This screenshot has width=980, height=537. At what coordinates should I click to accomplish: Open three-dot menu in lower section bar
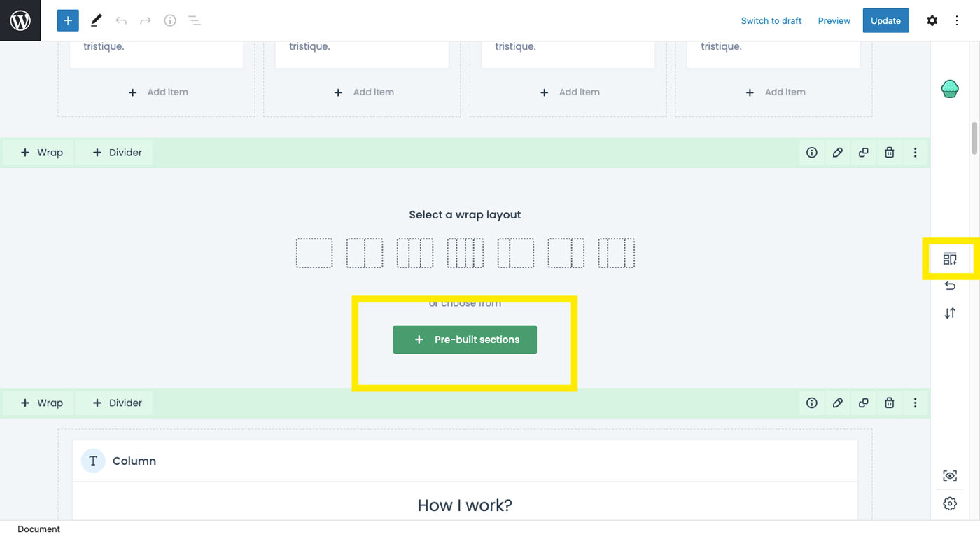(916, 403)
